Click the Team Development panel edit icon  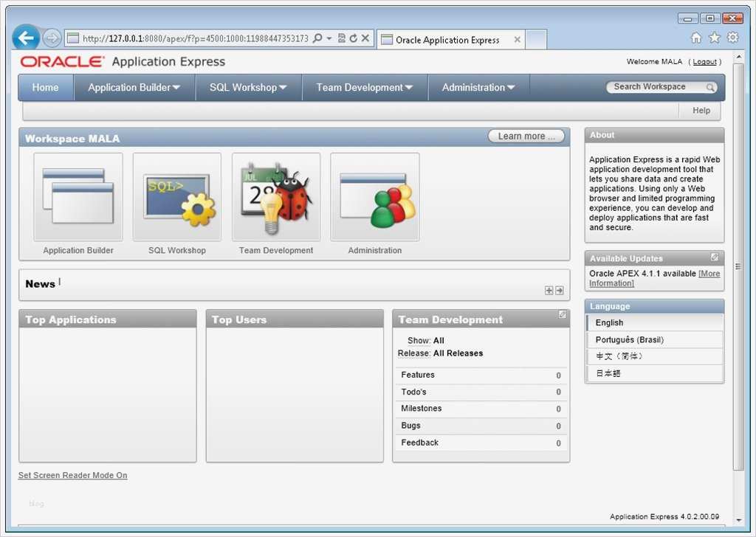(562, 314)
